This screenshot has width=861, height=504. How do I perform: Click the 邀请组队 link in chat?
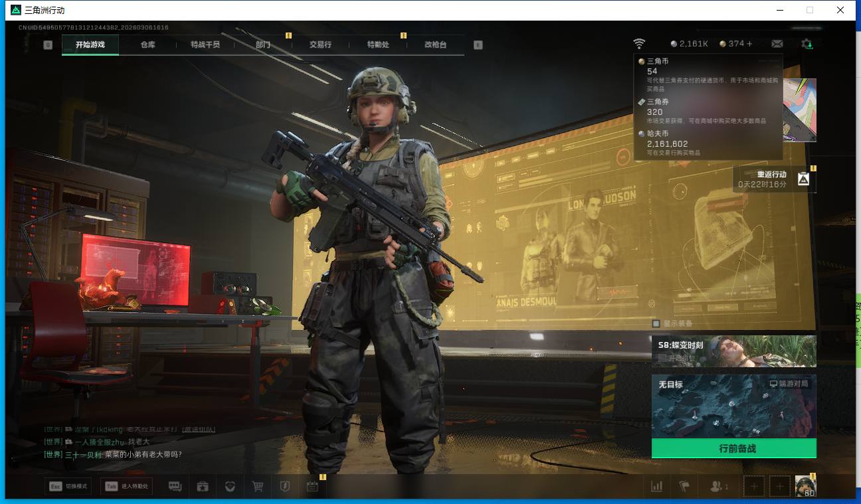[199, 430]
